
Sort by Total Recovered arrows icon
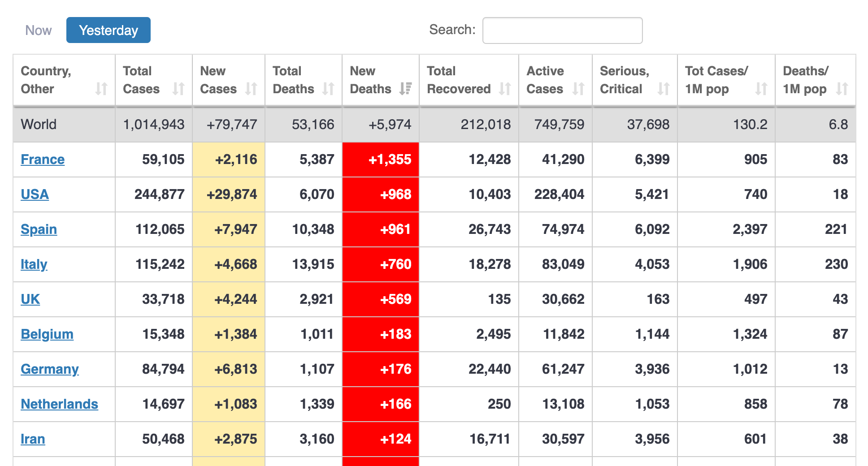(x=505, y=89)
